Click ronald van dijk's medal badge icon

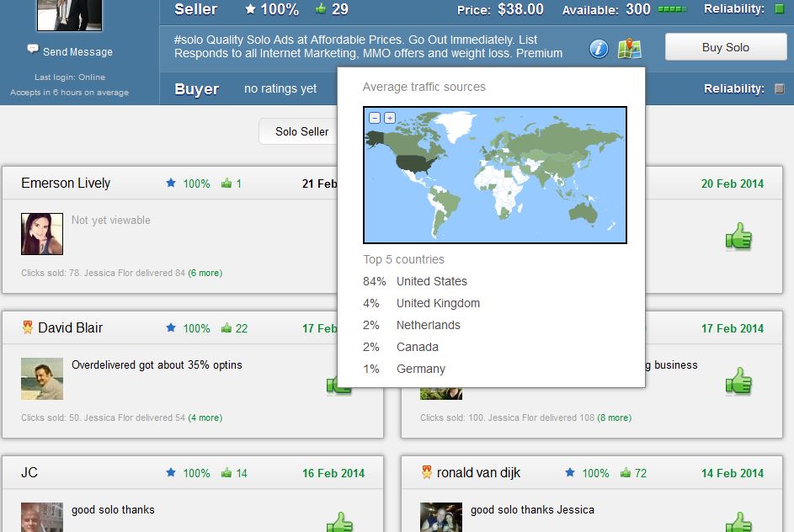point(427,472)
